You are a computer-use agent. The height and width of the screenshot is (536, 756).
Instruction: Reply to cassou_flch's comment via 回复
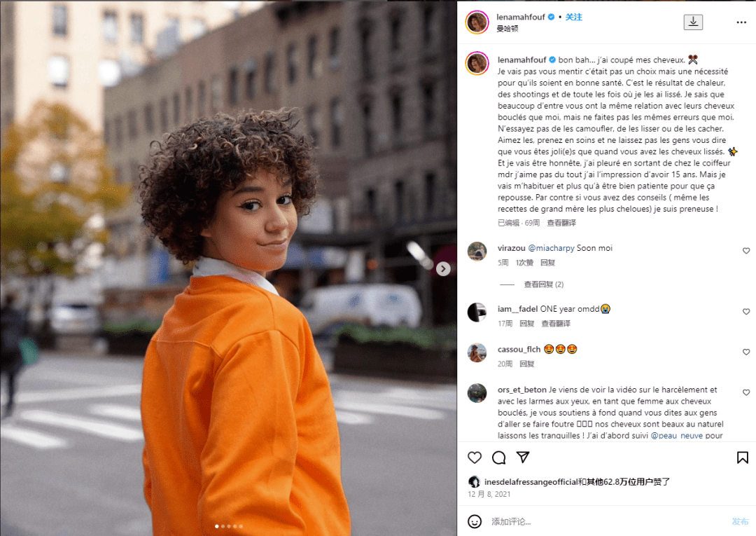coord(527,364)
